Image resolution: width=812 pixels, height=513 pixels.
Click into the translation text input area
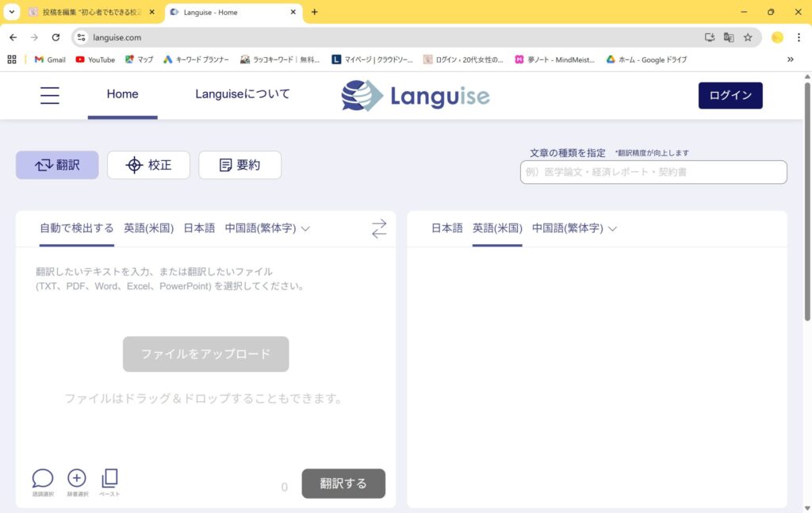(205, 278)
